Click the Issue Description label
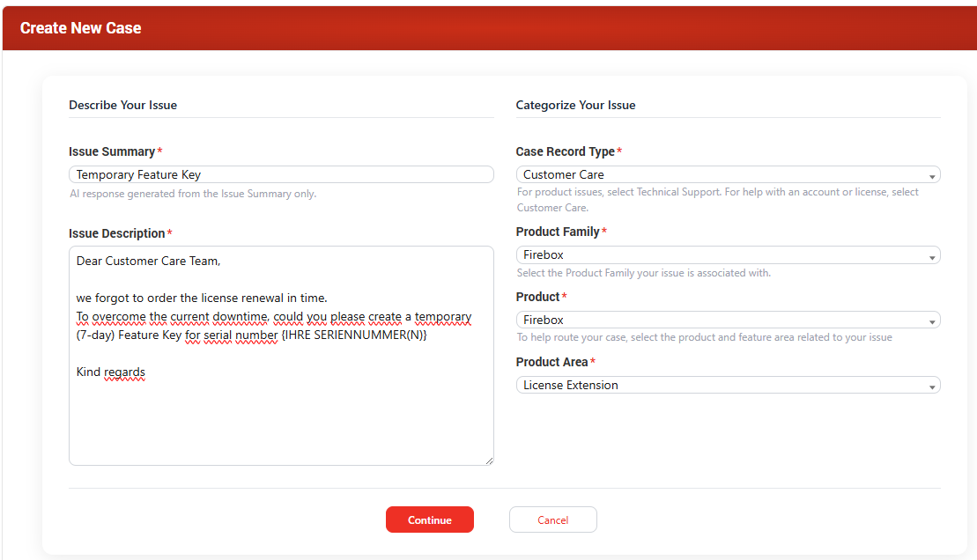This screenshot has width=977, height=560. pos(117,233)
